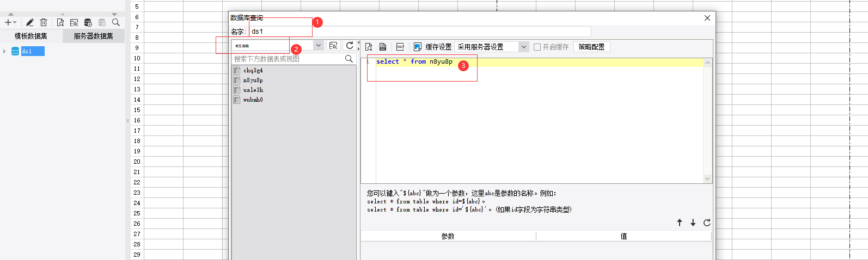Click the 参数 column header

pos(448,236)
